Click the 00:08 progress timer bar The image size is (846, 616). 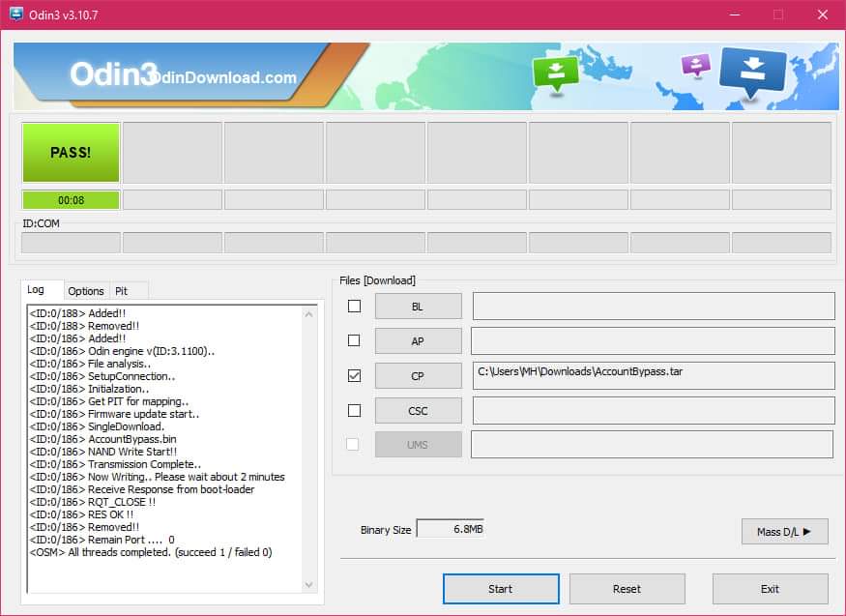71,200
